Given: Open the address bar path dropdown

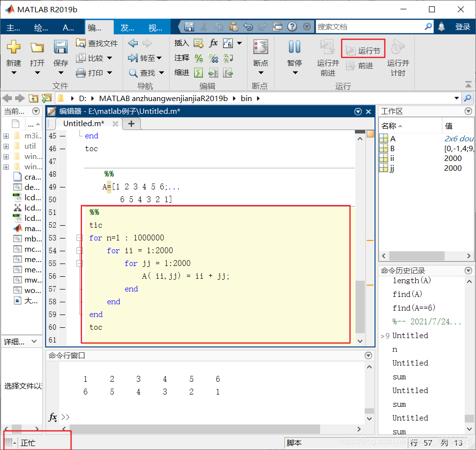Looking at the screenshot, I should pos(456,98).
